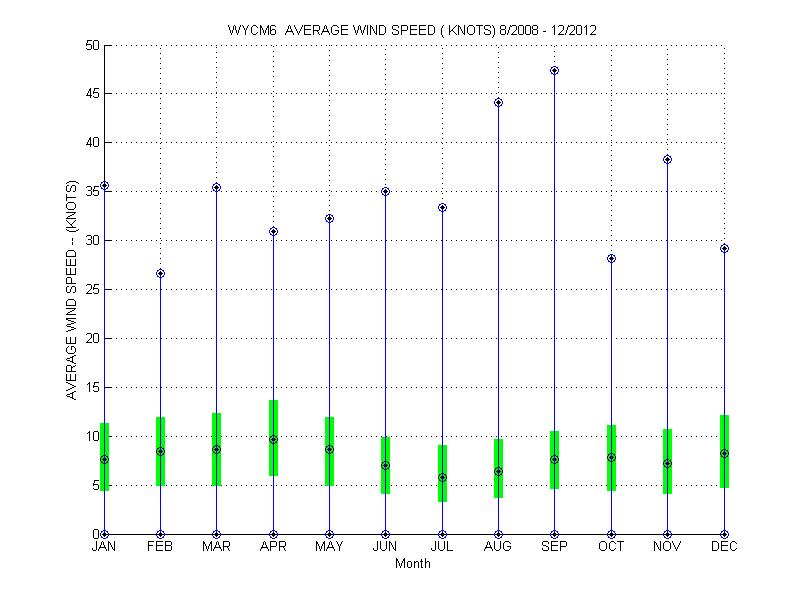Click the SEP mean marker inside the green bar
Image resolution: width=800 pixels, height=600 pixels.
(555, 459)
